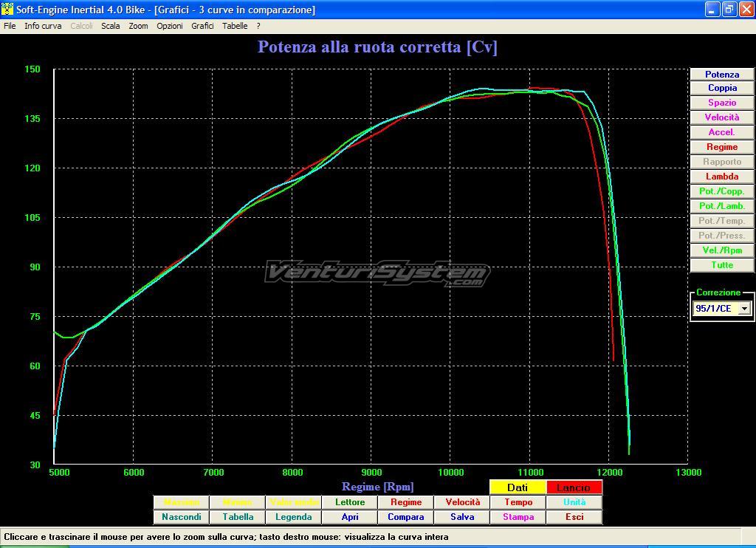
Task: Click the Regime button in bottom row
Action: (406, 502)
